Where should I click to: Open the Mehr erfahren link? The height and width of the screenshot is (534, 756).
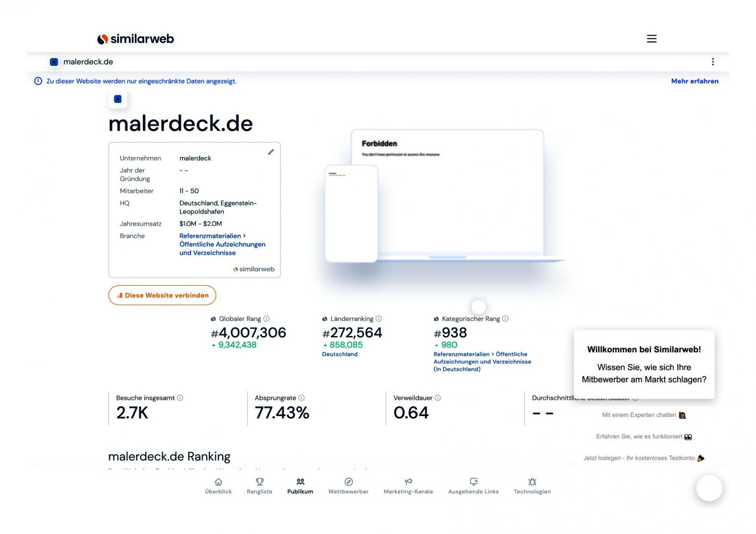pyautogui.click(x=695, y=81)
